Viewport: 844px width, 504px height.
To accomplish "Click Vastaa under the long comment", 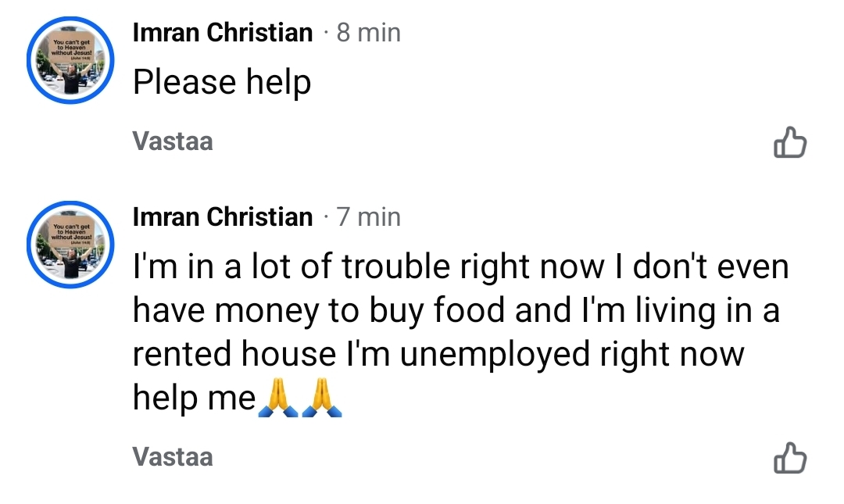I will [173, 456].
